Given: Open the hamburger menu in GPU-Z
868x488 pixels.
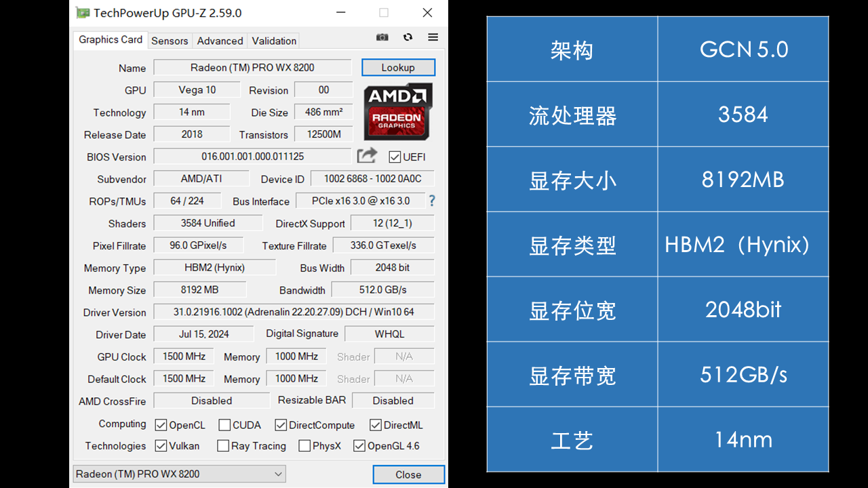Looking at the screenshot, I should (x=433, y=37).
